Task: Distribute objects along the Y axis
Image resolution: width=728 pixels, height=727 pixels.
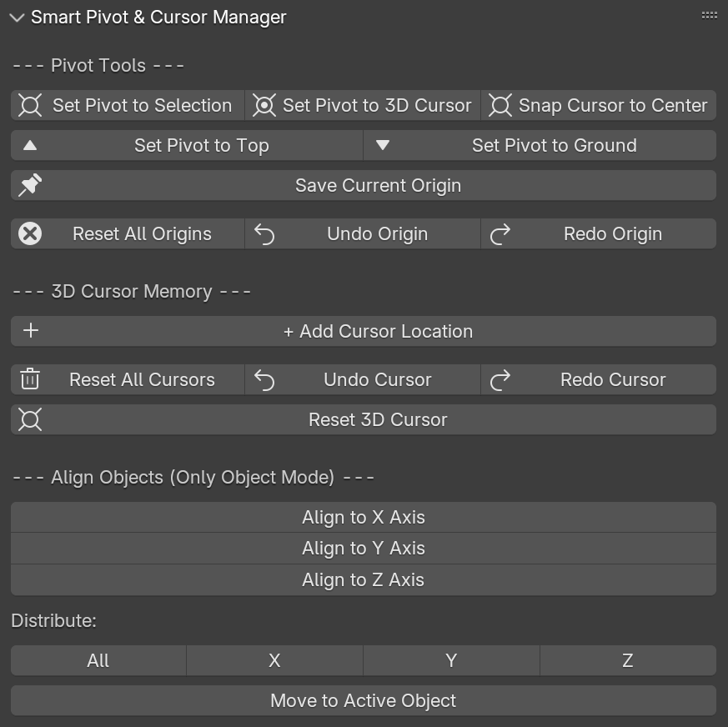Action: [450, 659]
